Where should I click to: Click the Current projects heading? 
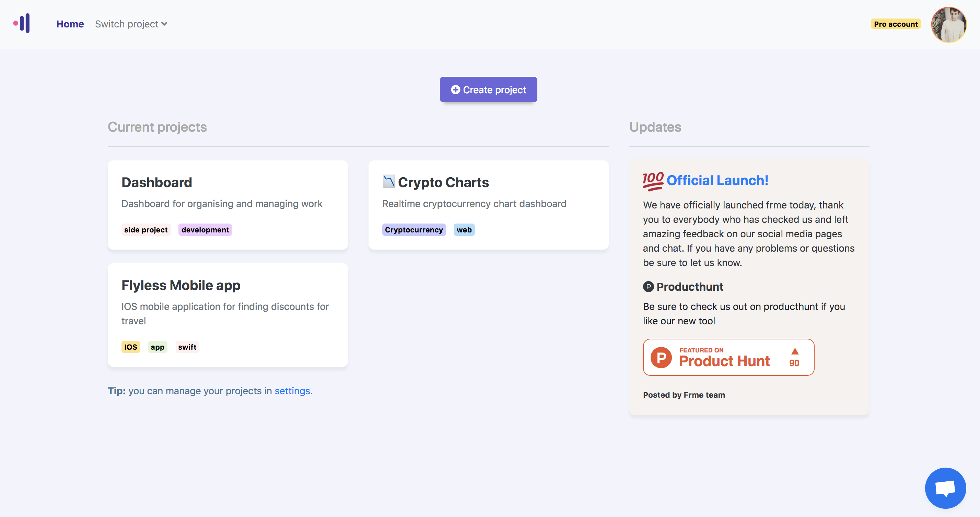point(157,127)
